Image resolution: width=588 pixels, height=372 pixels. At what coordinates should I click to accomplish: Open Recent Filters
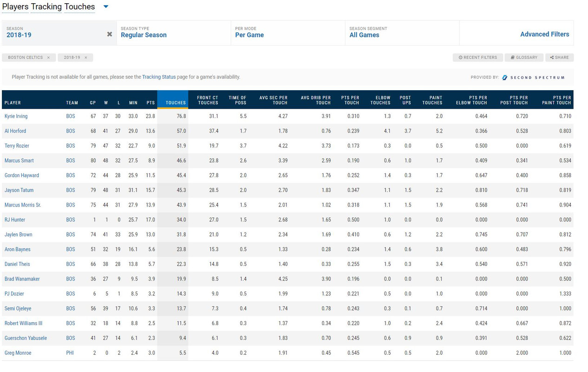(x=477, y=58)
